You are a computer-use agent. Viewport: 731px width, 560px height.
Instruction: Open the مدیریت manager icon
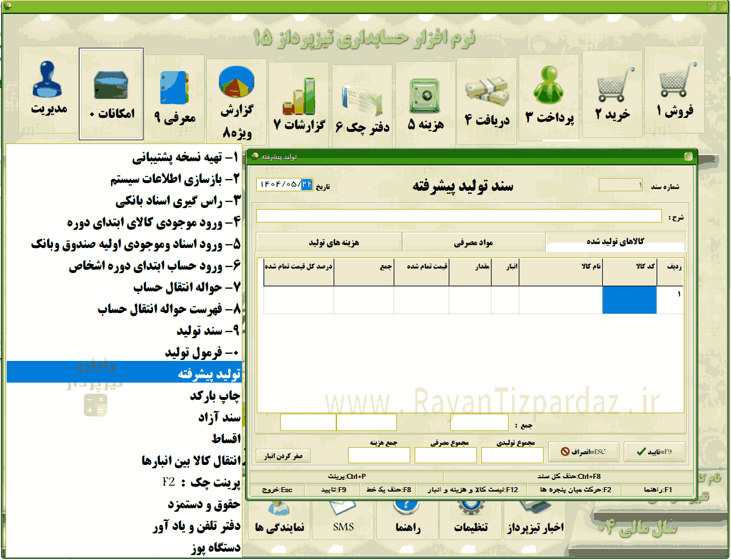pyautogui.click(x=49, y=90)
